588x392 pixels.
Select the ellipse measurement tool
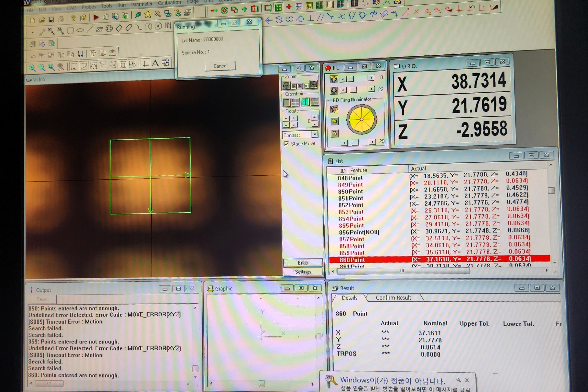(x=80, y=30)
